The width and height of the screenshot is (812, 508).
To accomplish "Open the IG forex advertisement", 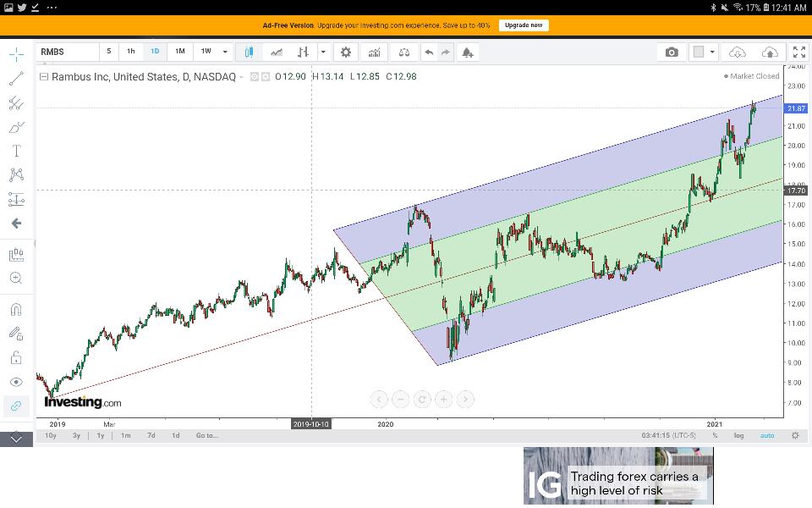I will pyautogui.click(x=618, y=476).
